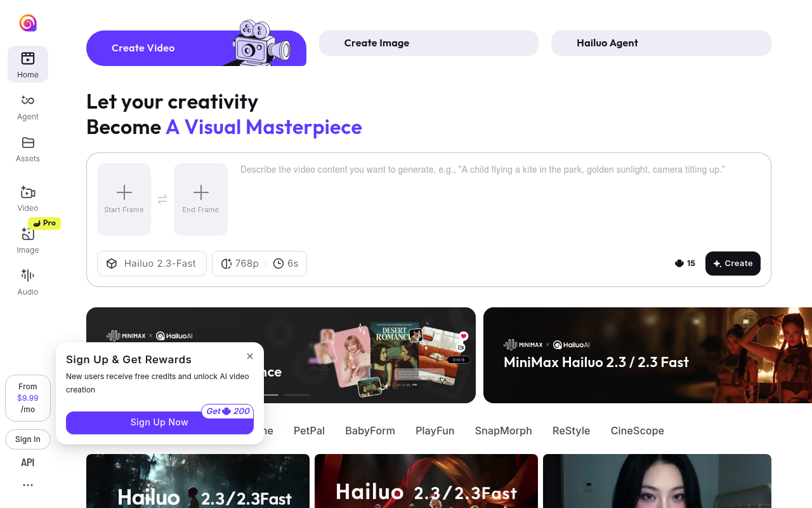This screenshot has width=812, height=508.
Task: Select the PetPal template tab
Action: click(309, 431)
